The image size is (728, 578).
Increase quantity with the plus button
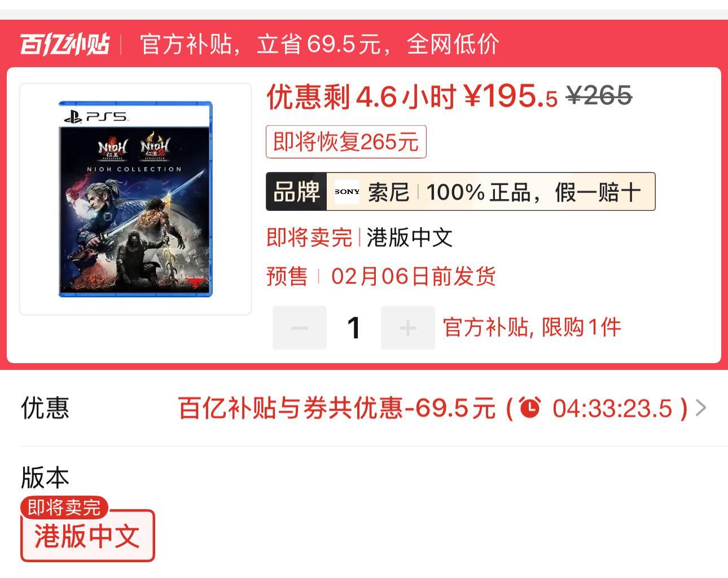pos(408,328)
